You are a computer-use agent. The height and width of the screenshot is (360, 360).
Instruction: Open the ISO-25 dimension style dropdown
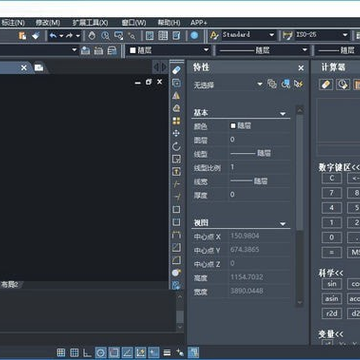click(345, 35)
